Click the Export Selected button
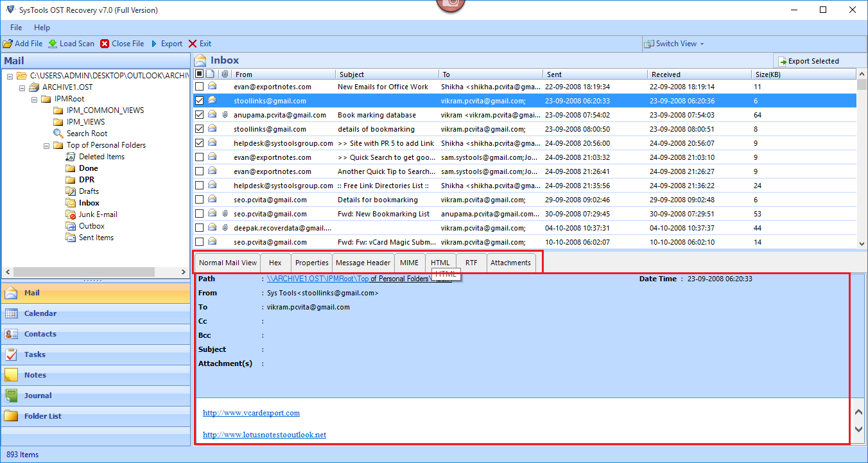Viewport: 868px width, 463px height. 808,61
